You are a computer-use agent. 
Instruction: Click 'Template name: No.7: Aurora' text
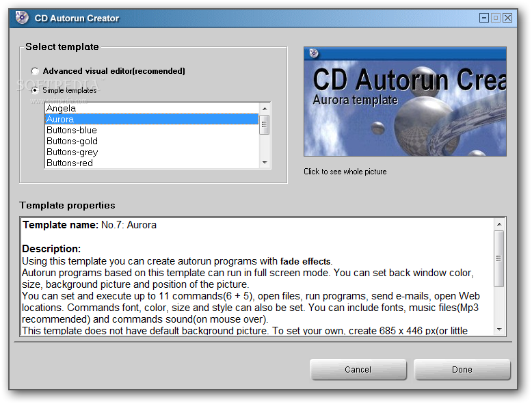(90, 225)
